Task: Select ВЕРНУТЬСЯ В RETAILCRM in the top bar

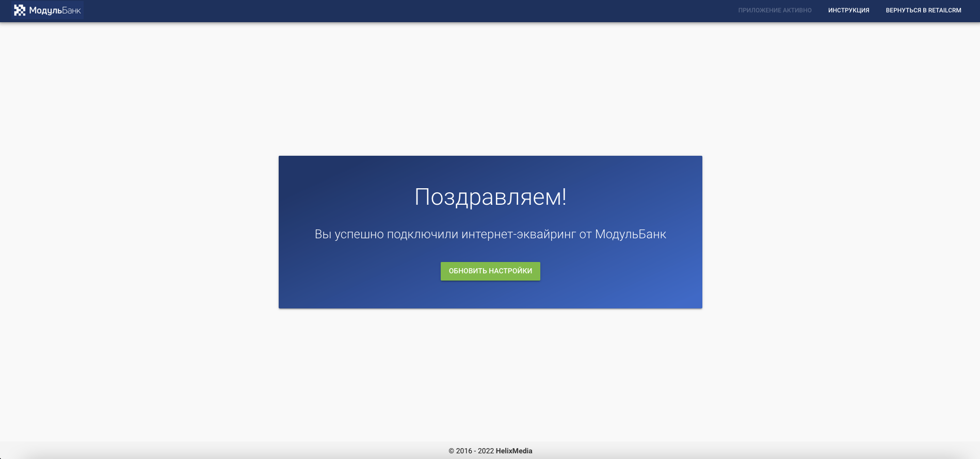Action: pos(923,10)
